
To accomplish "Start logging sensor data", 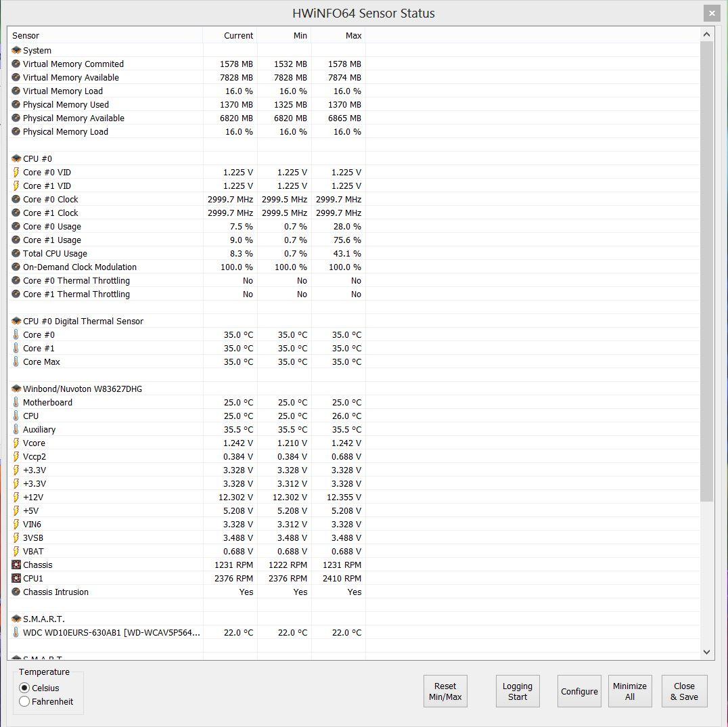I will [518, 691].
